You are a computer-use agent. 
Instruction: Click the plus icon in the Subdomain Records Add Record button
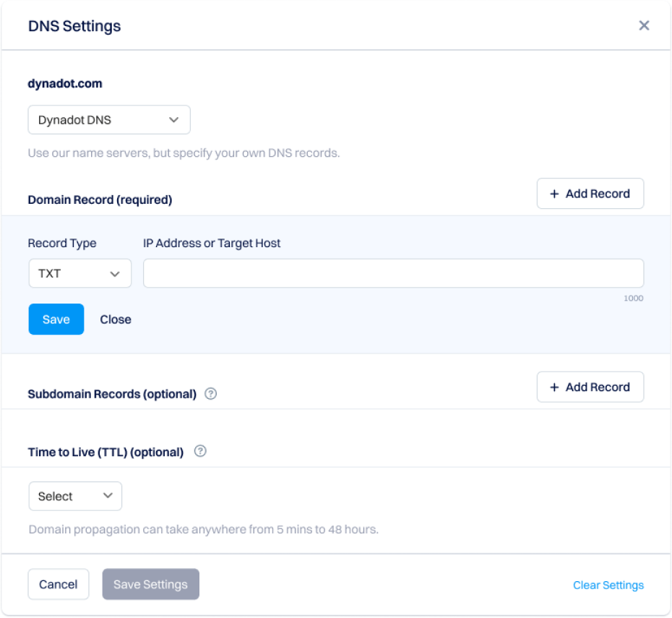click(x=554, y=387)
